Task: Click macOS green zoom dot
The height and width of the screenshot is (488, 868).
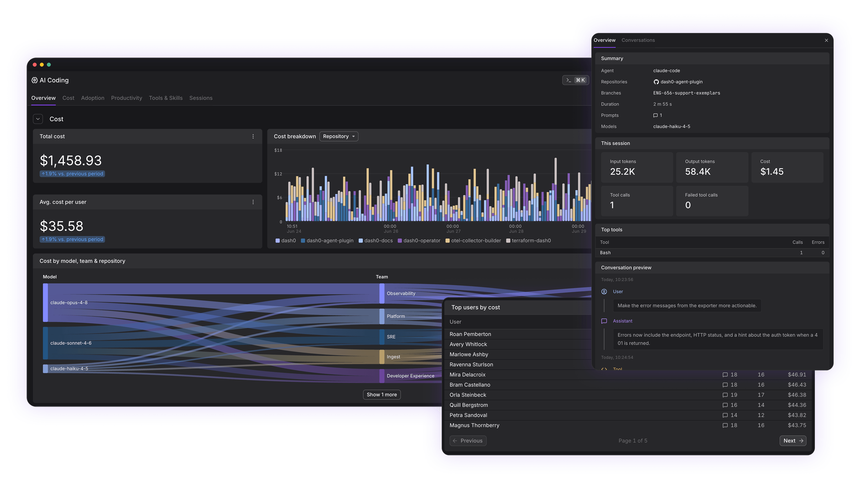Action: point(49,65)
